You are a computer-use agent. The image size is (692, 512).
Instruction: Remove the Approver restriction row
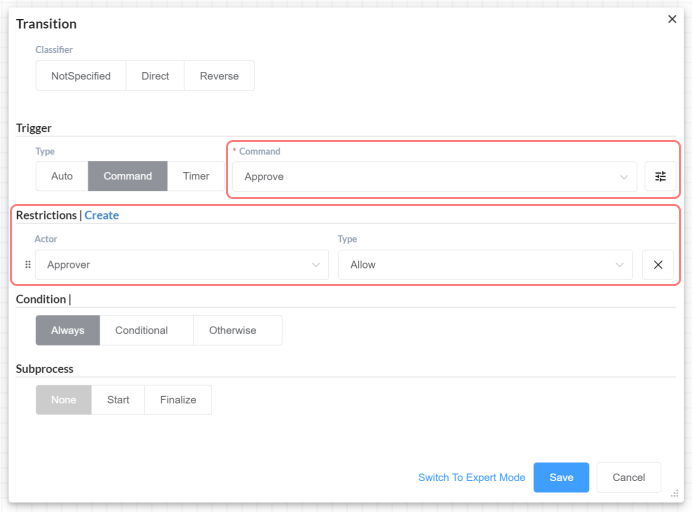658,265
